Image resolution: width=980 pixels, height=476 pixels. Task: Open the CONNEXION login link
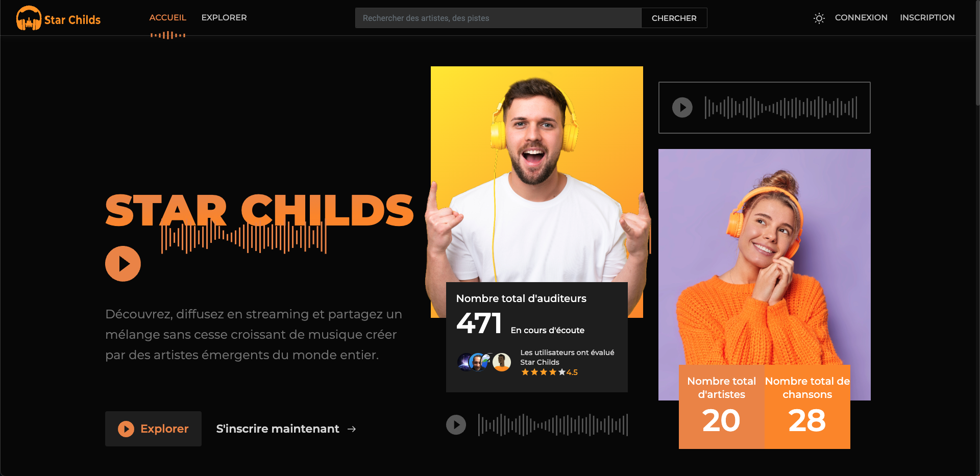(861, 17)
